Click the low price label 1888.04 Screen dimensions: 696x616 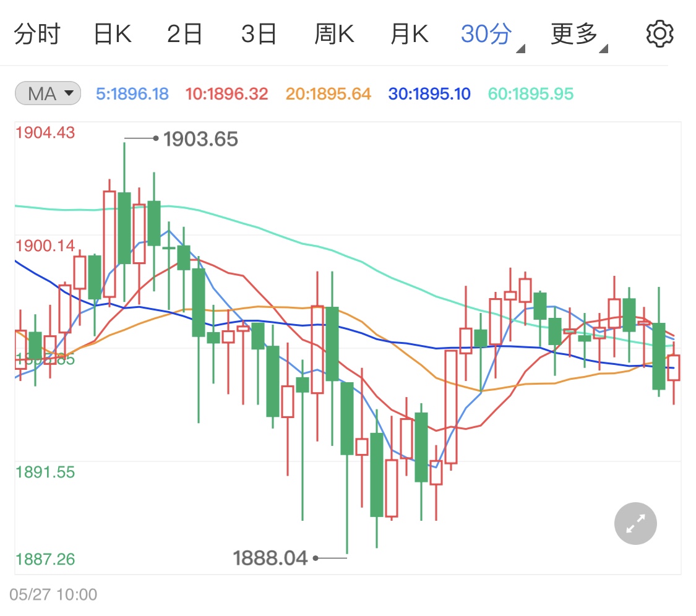pos(270,558)
